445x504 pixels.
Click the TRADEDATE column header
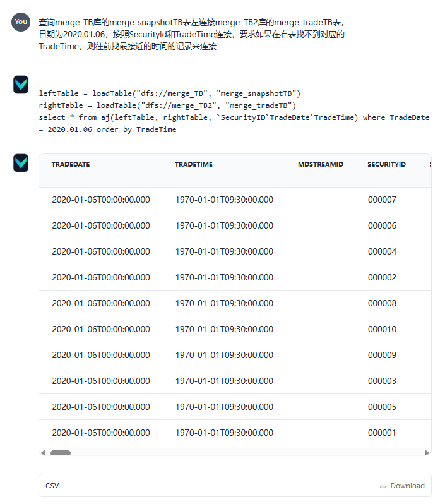tap(71, 164)
